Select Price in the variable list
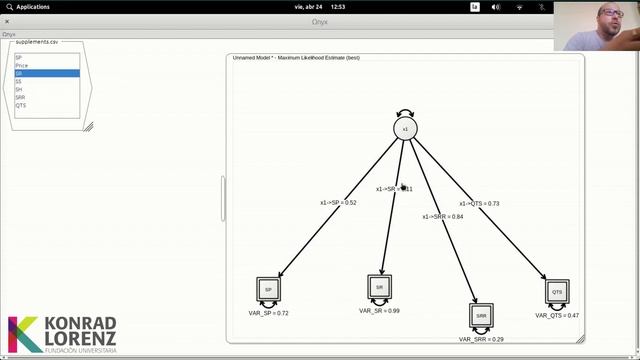Screen dimensions: 640x360 [47, 65]
